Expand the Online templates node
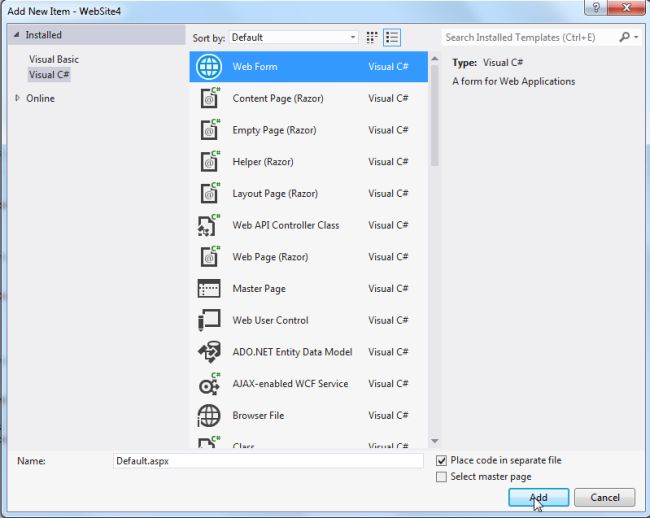This screenshot has width=650, height=518. pyautogui.click(x=17, y=98)
